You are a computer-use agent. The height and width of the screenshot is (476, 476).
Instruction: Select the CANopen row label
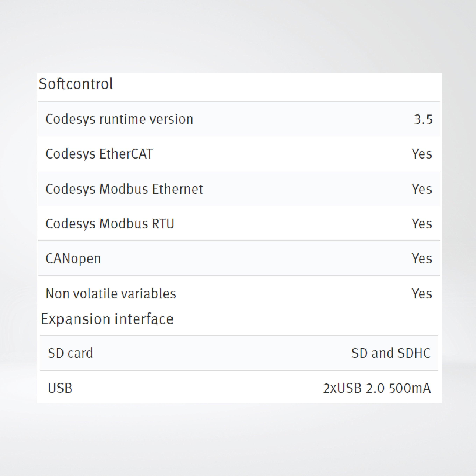(73, 259)
